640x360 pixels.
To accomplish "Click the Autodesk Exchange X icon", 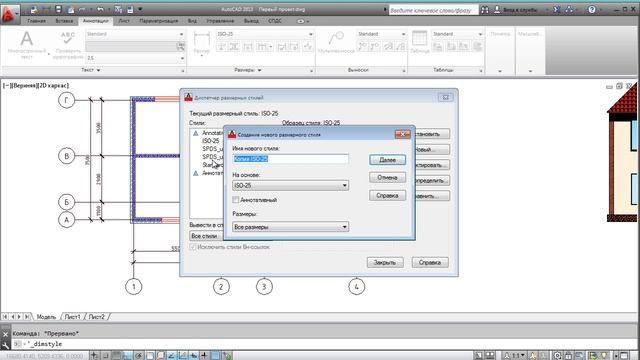I will [557, 9].
